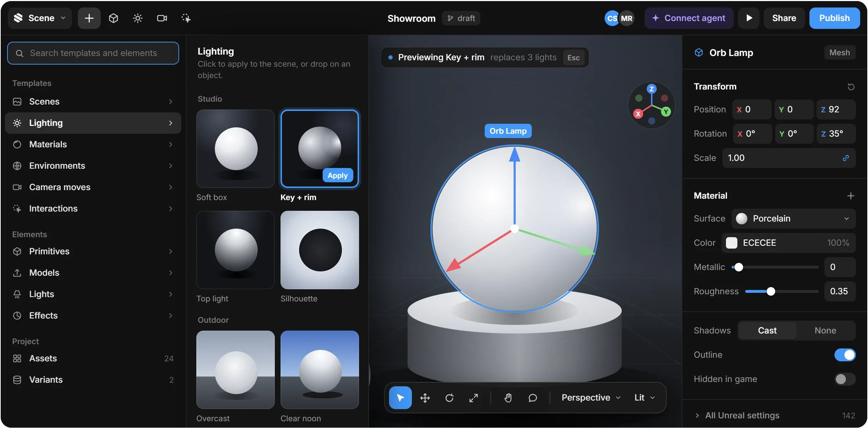Turn off the Outline toggle
The width and height of the screenshot is (868, 428).
pos(845,355)
